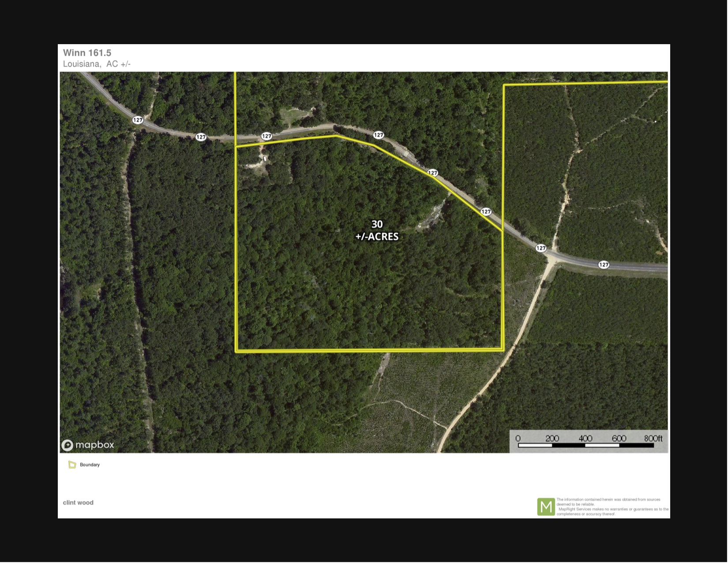Click the "clint wood" author name

[x=78, y=503]
